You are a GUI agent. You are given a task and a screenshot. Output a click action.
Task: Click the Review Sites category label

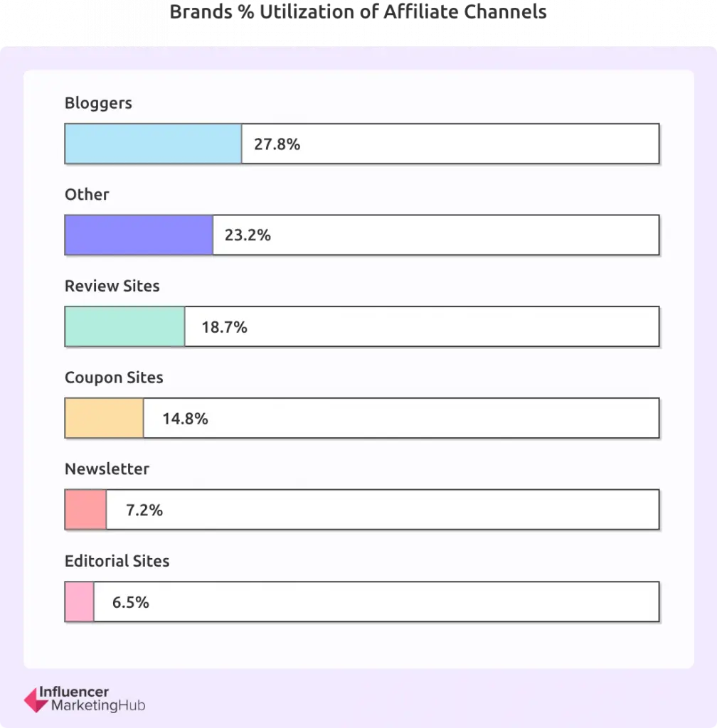pyautogui.click(x=112, y=286)
